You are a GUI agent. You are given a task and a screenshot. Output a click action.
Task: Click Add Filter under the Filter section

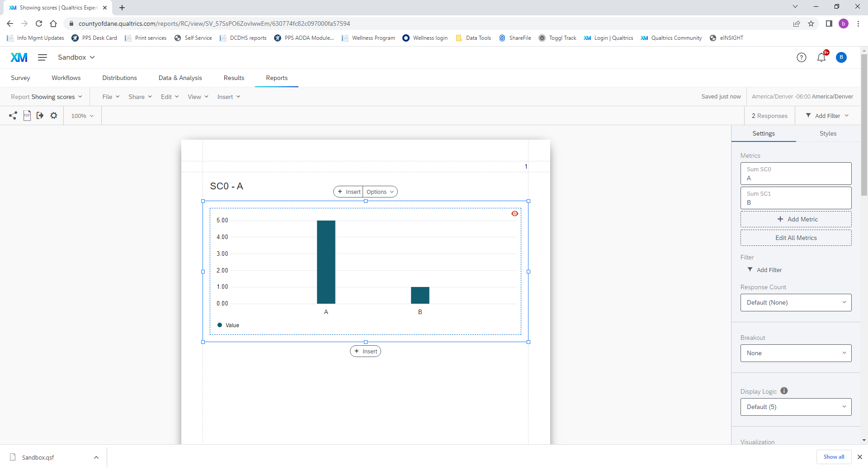(764, 270)
